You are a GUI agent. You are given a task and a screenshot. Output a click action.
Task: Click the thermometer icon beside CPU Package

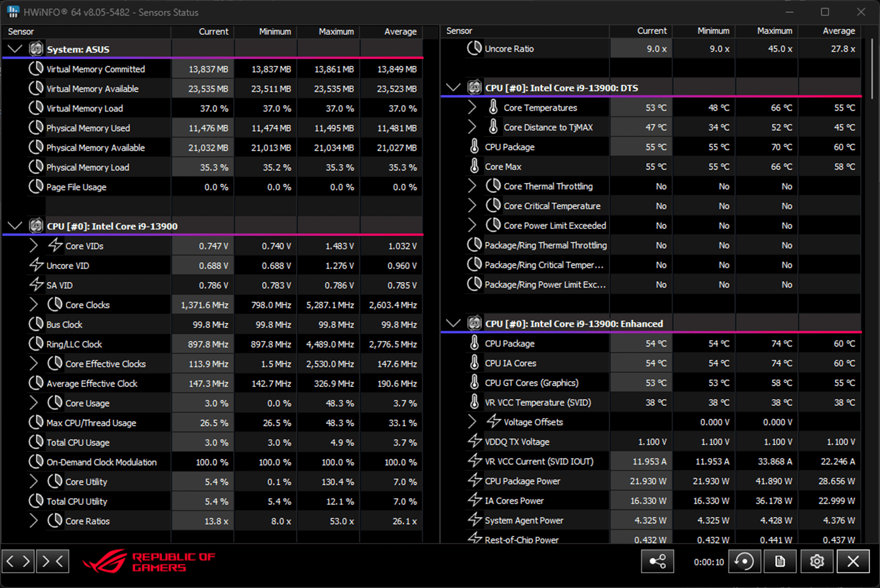point(474,147)
